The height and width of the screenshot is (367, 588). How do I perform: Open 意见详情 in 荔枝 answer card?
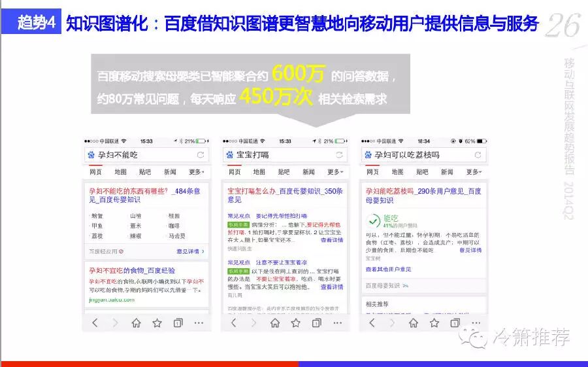[470, 250]
